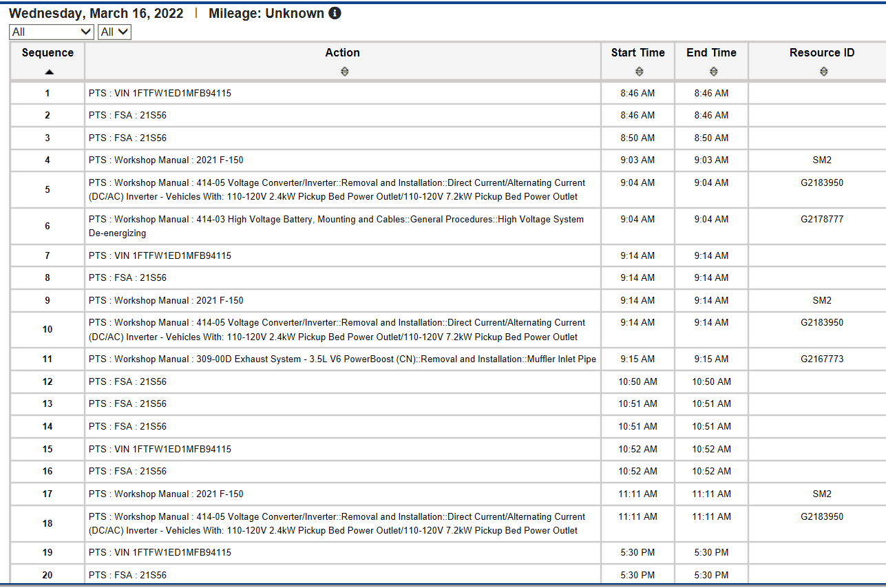Viewport: 886px width, 588px height.
Task: Open the wider All filter dropdown
Action: [x=52, y=32]
